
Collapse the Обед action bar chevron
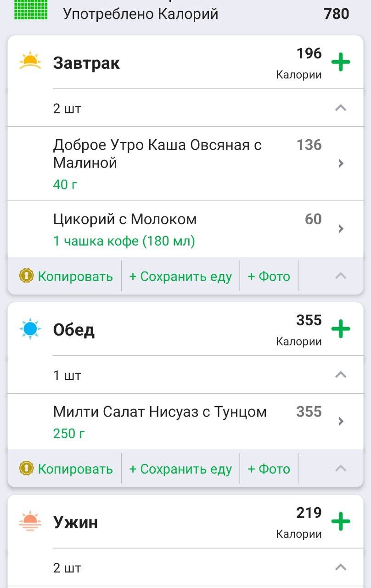coord(340,468)
